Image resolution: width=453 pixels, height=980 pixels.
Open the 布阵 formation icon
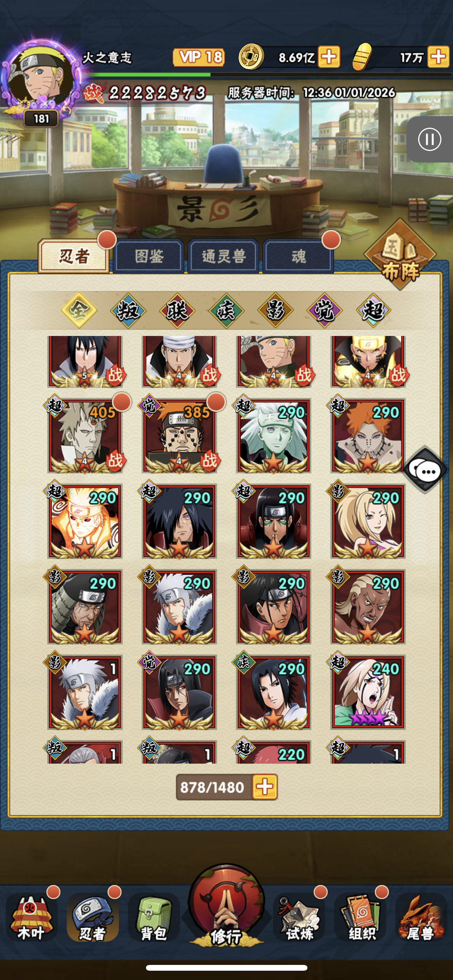(400, 255)
